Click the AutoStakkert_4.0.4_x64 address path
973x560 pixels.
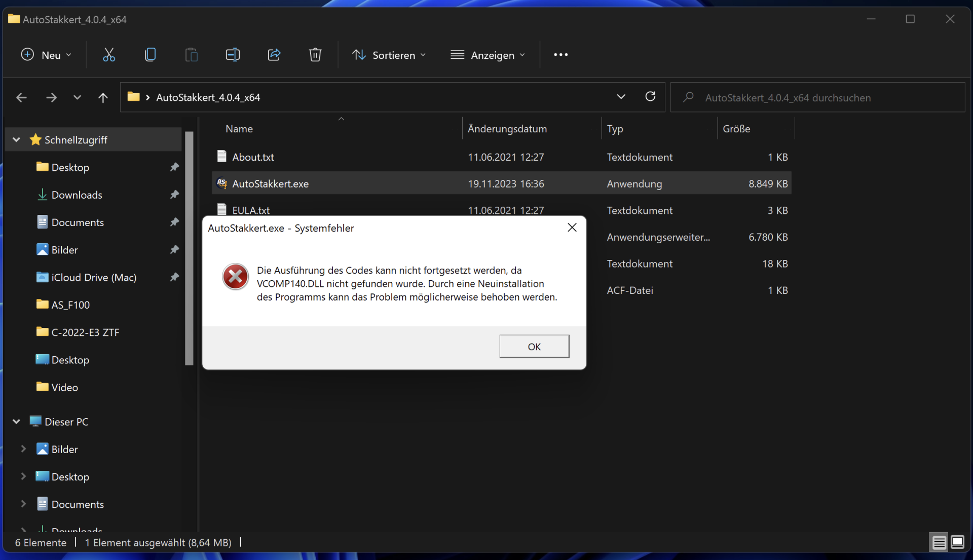coord(208,97)
